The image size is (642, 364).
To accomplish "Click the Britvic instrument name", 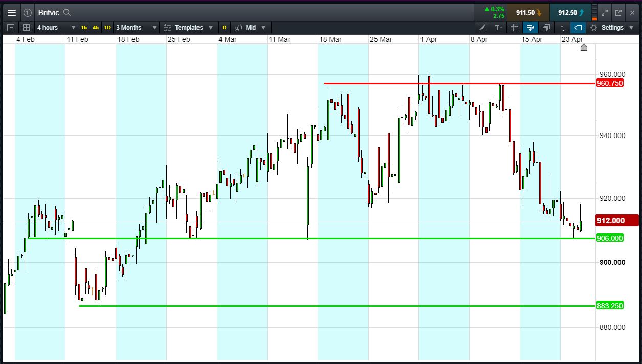I will pyautogui.click(x=48, y=13).
